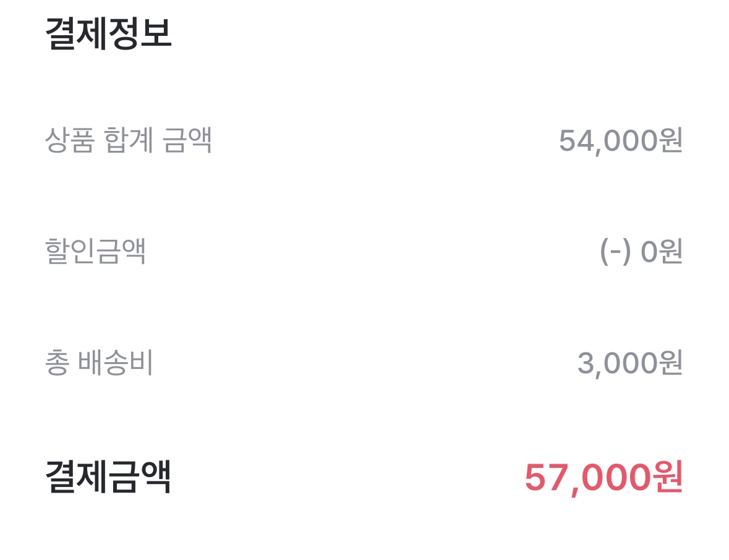Click the single word 총 in the shipping label

click(56, 363)
